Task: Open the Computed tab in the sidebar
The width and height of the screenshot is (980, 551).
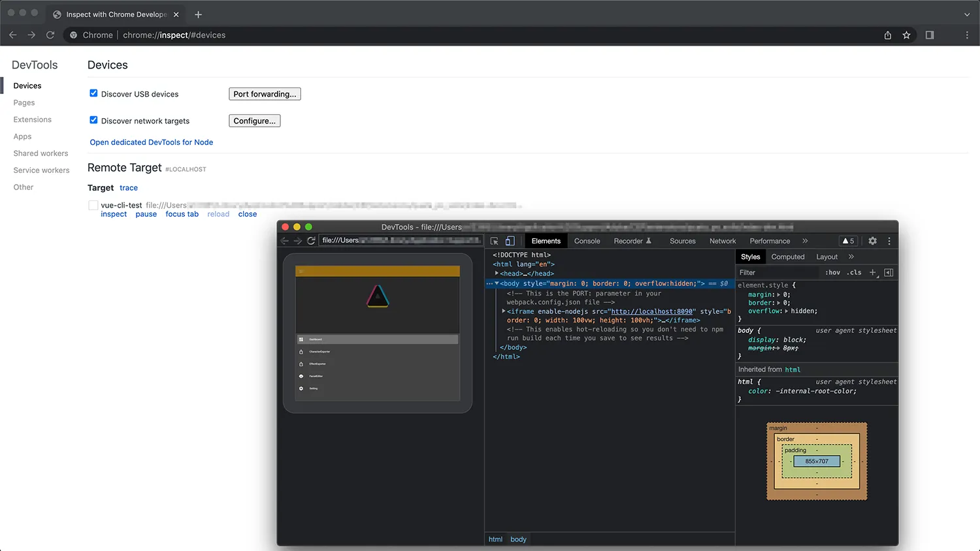Action: [788, 257]
